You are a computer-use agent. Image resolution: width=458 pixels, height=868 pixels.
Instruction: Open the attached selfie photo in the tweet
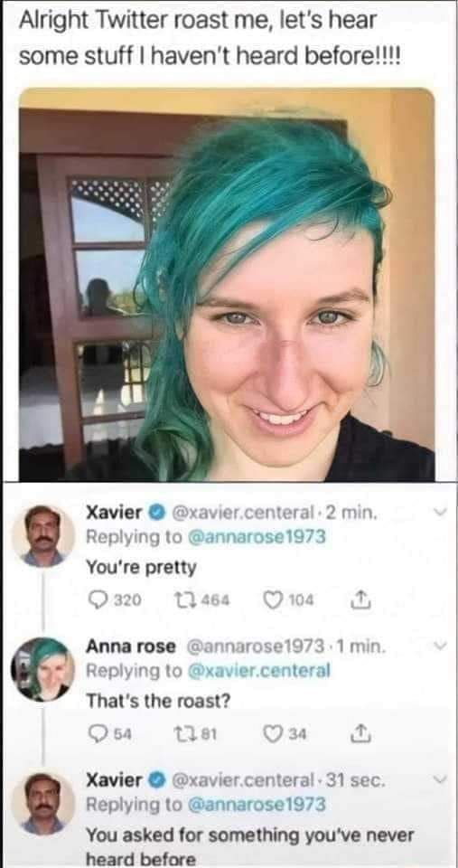click(227, 285)
